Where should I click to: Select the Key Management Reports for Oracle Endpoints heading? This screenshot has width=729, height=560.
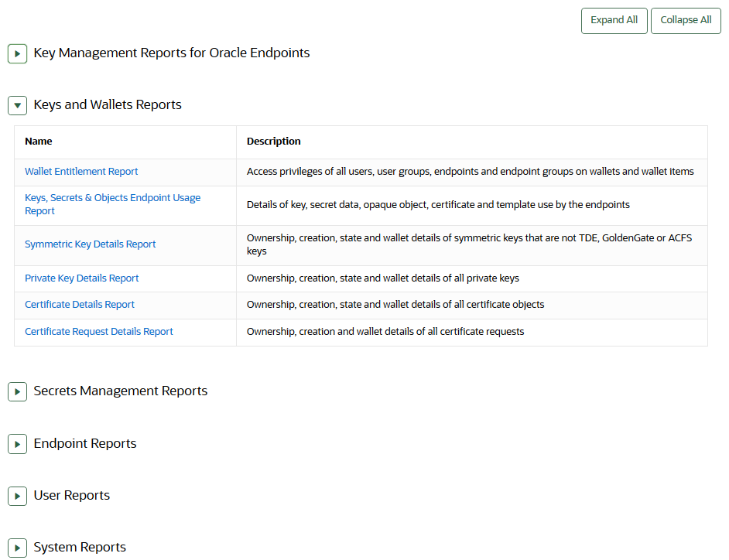(172, 53)
